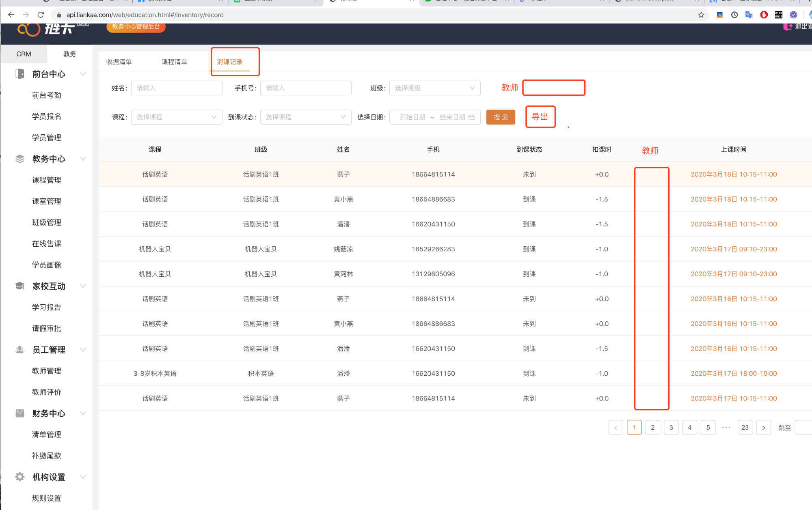Click the 姓名 input field
Image resolution: width=812 pixels, height=510 pixels.
176,88
